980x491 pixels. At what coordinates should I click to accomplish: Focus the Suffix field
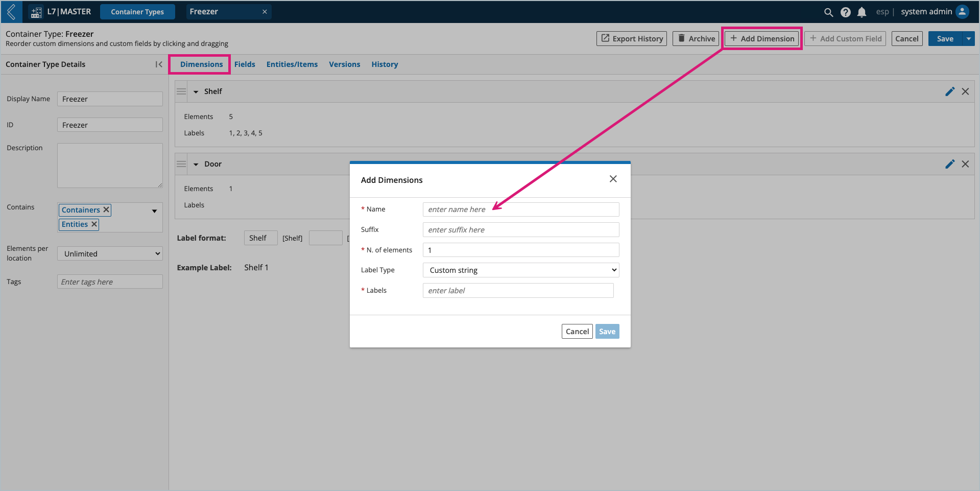click(521, 230)
